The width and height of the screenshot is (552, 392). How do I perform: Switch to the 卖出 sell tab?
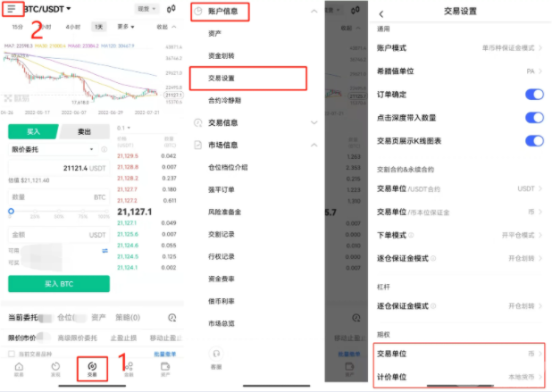(x=85, y=131)
